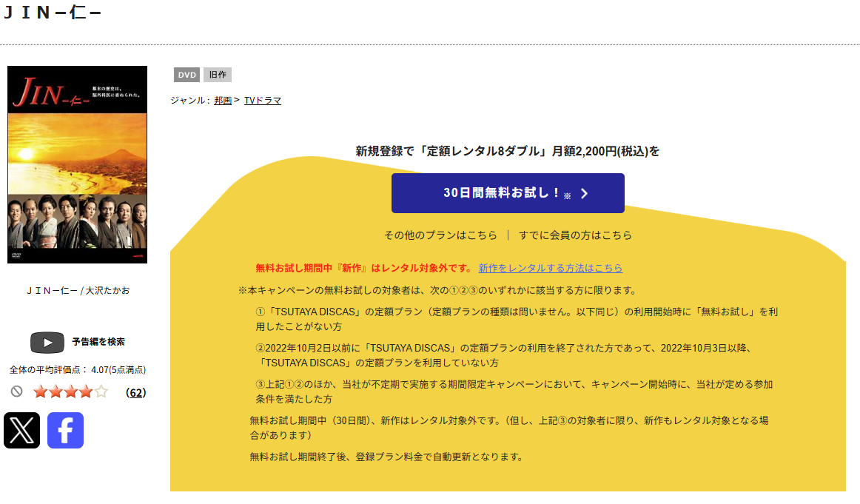Image resolution: width=860 pixels, height=504 pixels.
Task: Open 新作をレンタルする方法はこちら link
Action: (551, 268)
